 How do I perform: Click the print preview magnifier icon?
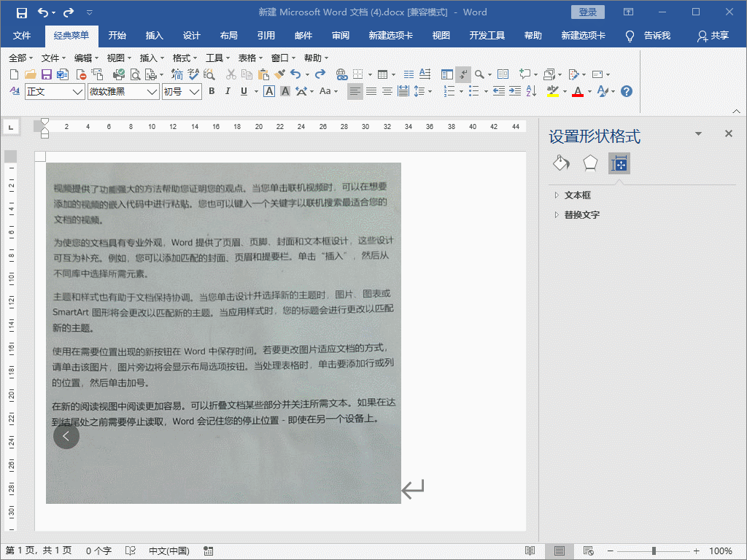pyautogui.click(x=135, y=74)
